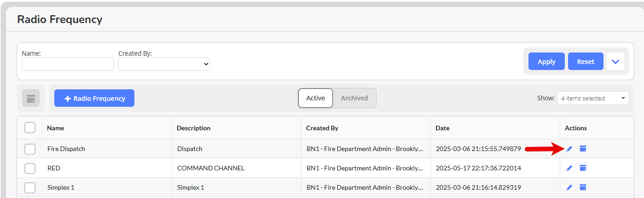Click the bulk archive icon button
The width and height of the screenshot is (644, 198).
(31, 98)
